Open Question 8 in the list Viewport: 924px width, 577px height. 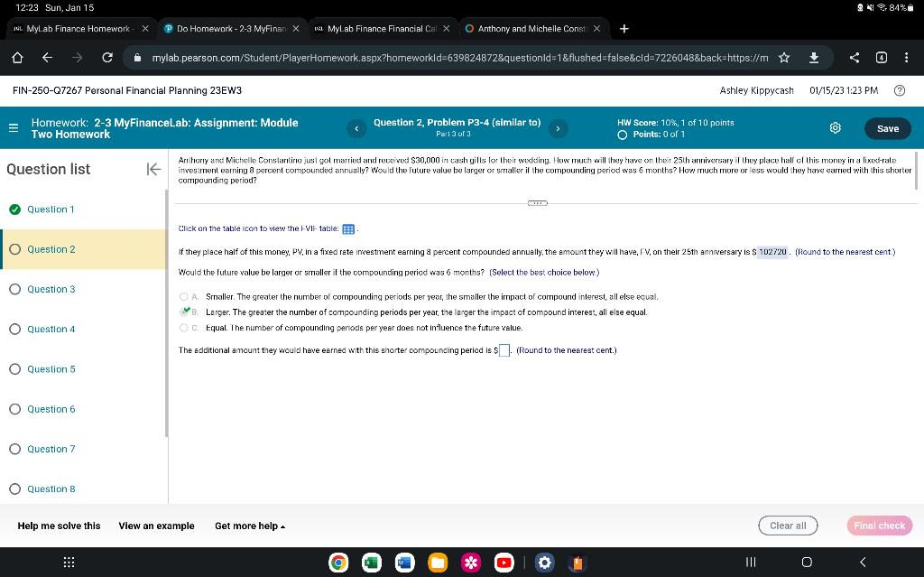click(51, 489)
